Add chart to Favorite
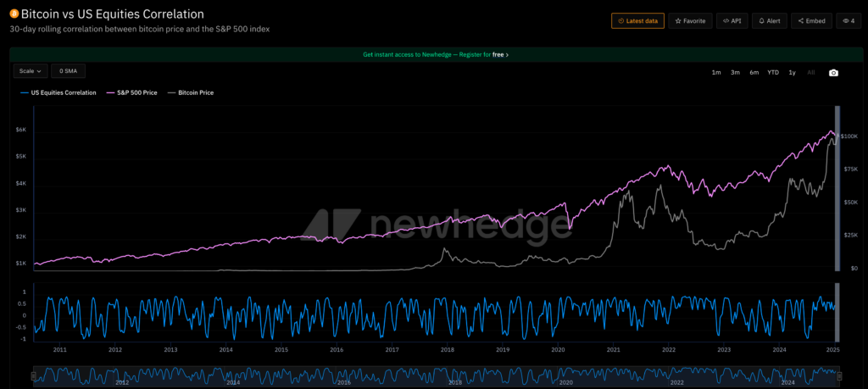This screenshot has width=868, height=389. coord(690,21)
